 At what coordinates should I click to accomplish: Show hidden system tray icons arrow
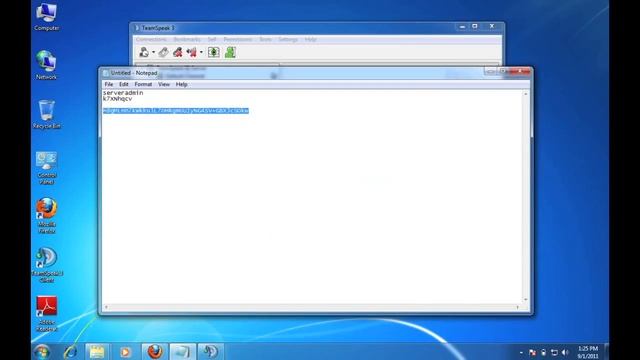[521, 353]
